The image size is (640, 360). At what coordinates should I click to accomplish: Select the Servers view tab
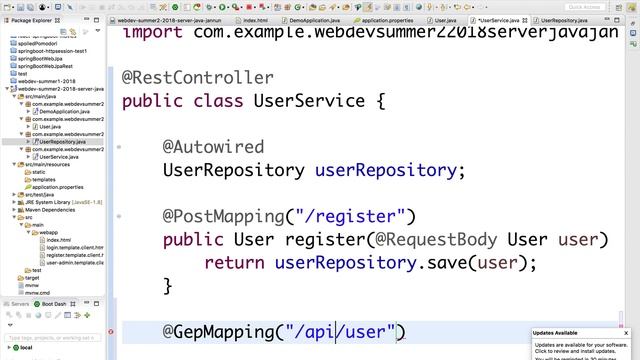coord(17,304)
